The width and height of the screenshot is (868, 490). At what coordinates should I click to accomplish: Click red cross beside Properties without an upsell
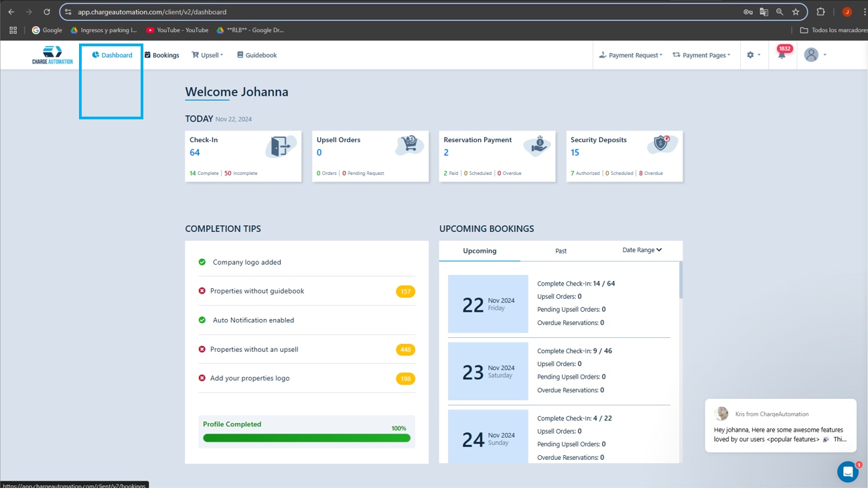tap(202, 349)
